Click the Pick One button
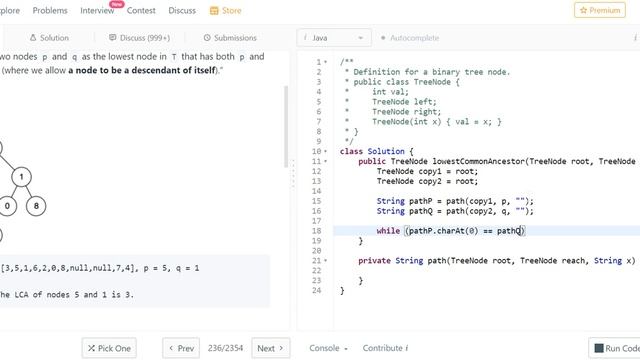 click(109, 348)
